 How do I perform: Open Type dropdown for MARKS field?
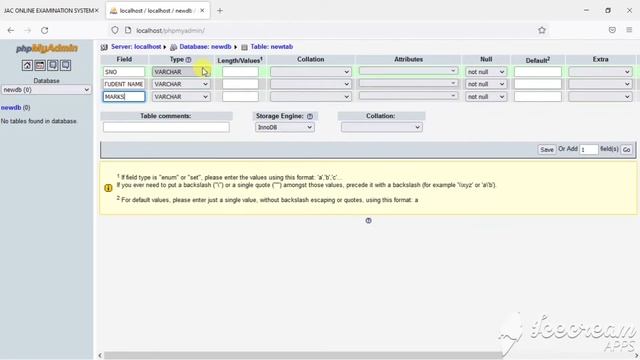181,97
